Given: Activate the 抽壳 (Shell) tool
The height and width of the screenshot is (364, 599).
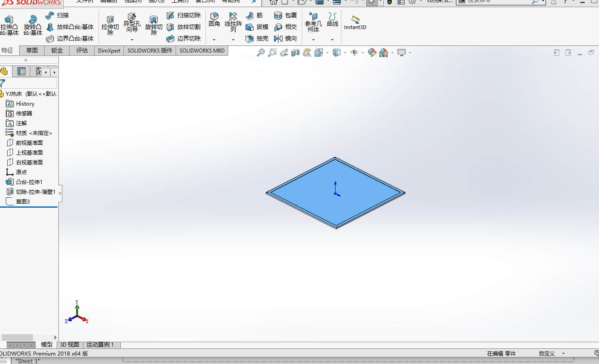Looking at the screenshot, I should click(x=260, y=38).
